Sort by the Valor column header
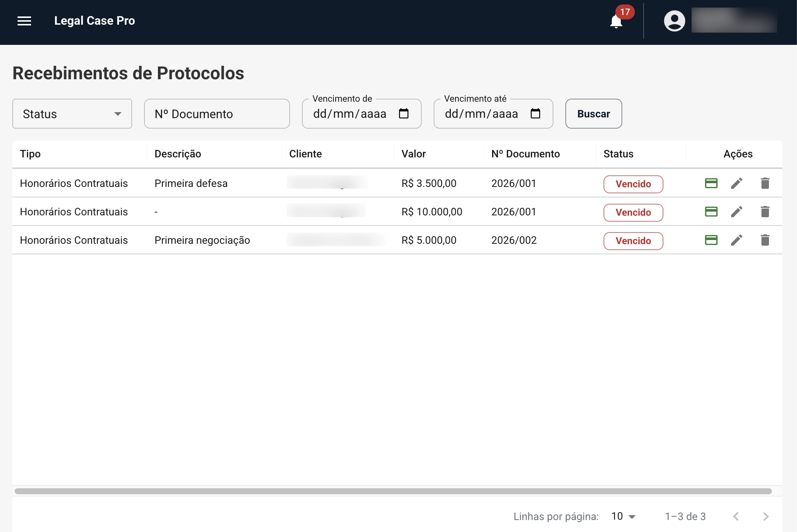 click(x=413, y=154)
